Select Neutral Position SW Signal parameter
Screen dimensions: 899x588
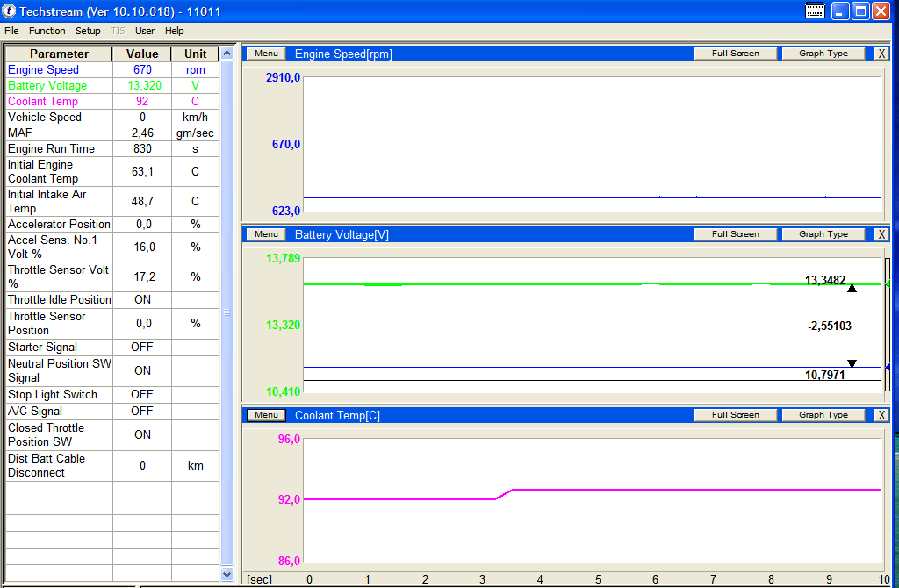tap(112, 371)
